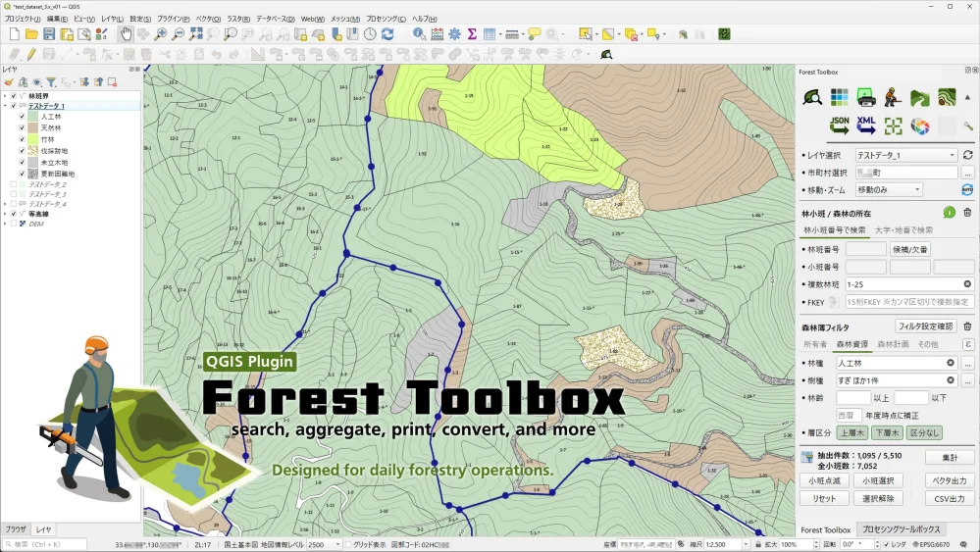Image resolution: width=980 pixels, height=552 pixels.
Task: Collapse Forest Toolbox icons with up arrow
Action: click(967, 97)
